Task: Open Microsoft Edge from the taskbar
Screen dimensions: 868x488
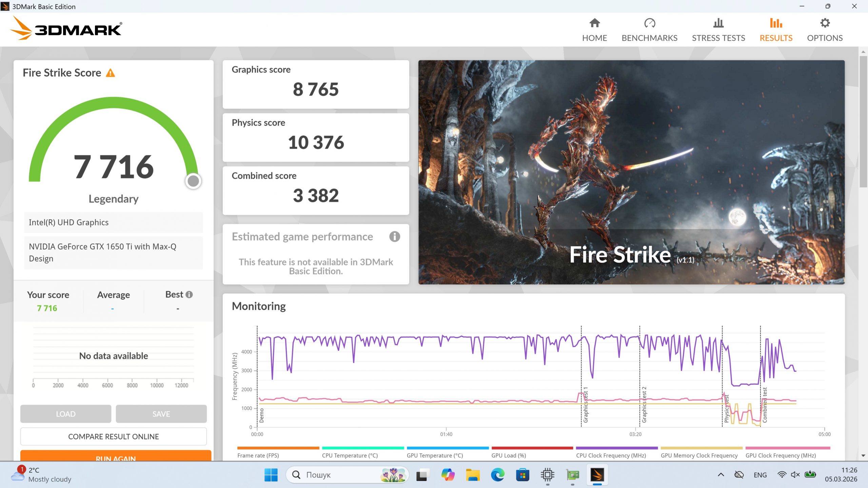Action: click(x=497, y=475)
